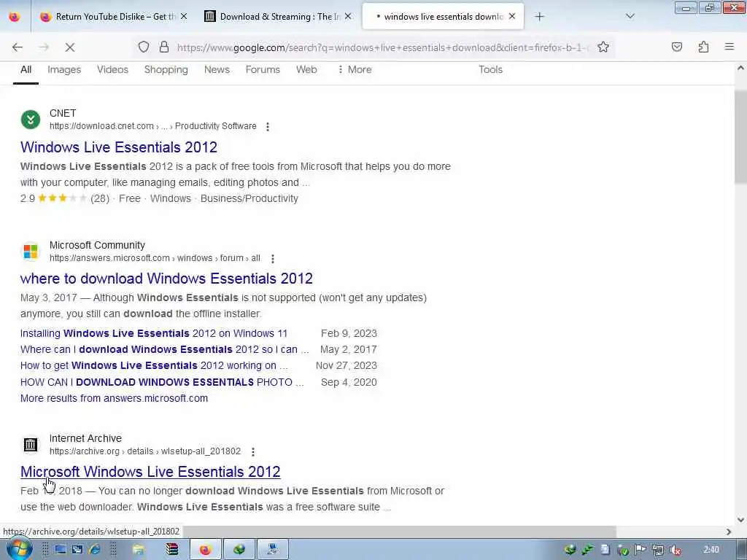The height and width of the screenshot is (560, 747).
Task: Click the archive.org details URL breadcrumb
Action: point(145,451)
